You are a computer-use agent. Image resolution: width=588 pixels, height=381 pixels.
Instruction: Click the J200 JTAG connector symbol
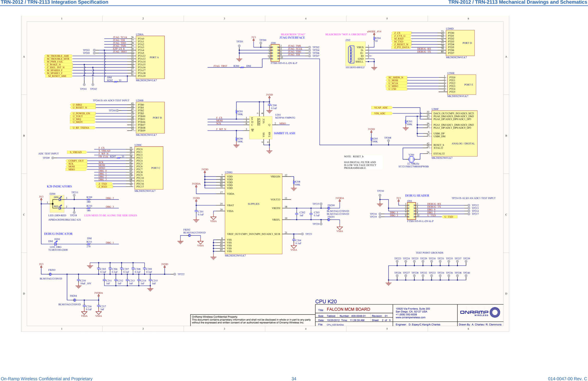pos(275,53)
